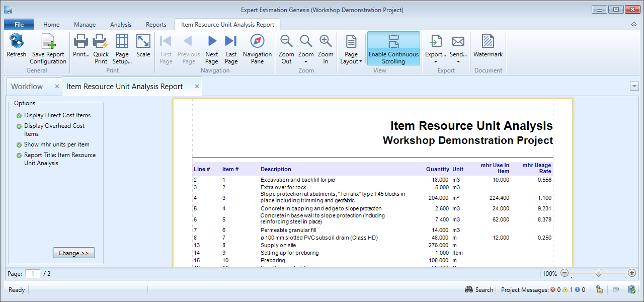This screenshot has width=644, height=302.
Task: Toggle Enable Continuous Scrolling
Action: [x=393, y=48]
